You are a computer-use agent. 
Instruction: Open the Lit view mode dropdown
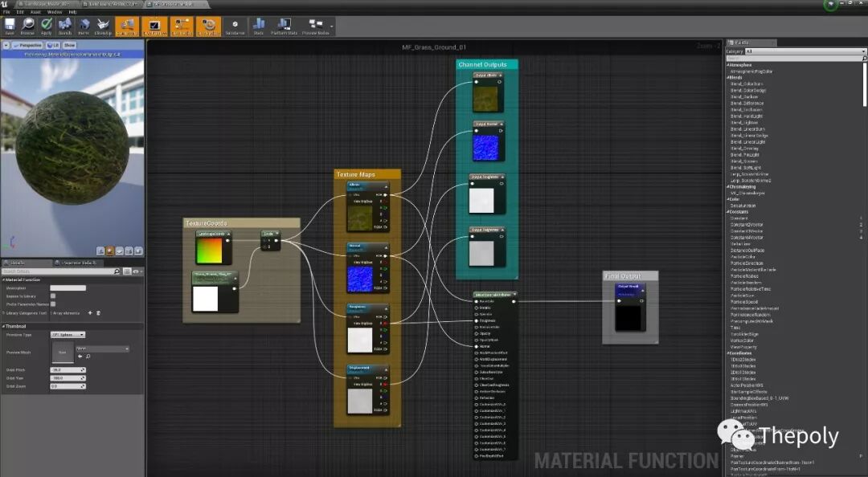(x=53, y=45)
